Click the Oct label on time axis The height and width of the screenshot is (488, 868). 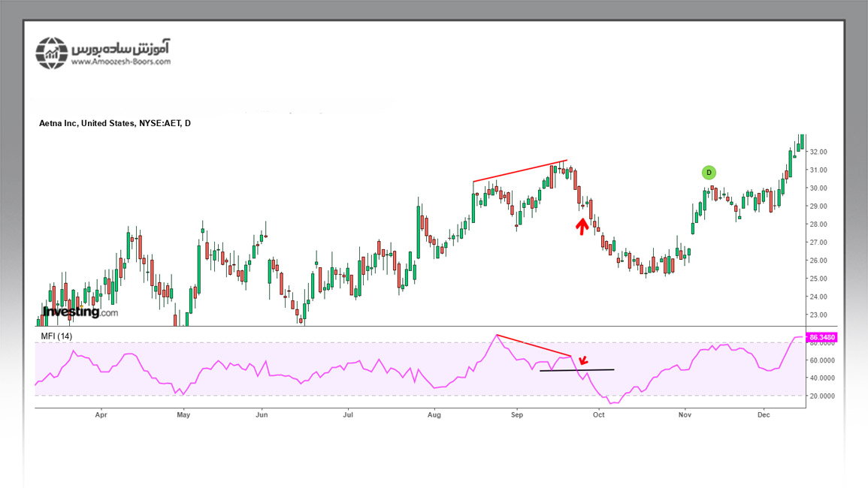599,414
